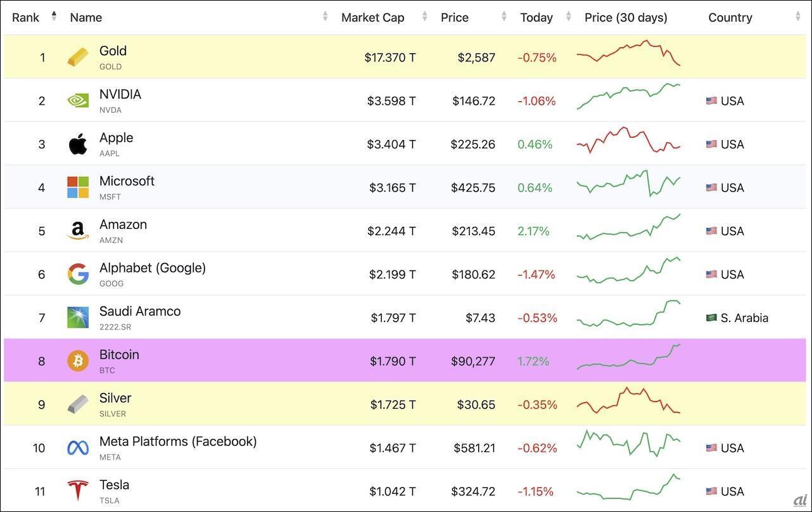Image resolution: width=812 pixels, height=512 pixels.
Task: Click the USA flag in Apple row
Action: pos(711,144)
